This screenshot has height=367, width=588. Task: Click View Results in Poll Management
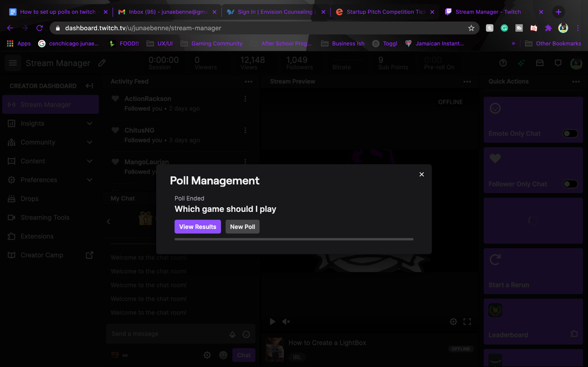point(197,226)
